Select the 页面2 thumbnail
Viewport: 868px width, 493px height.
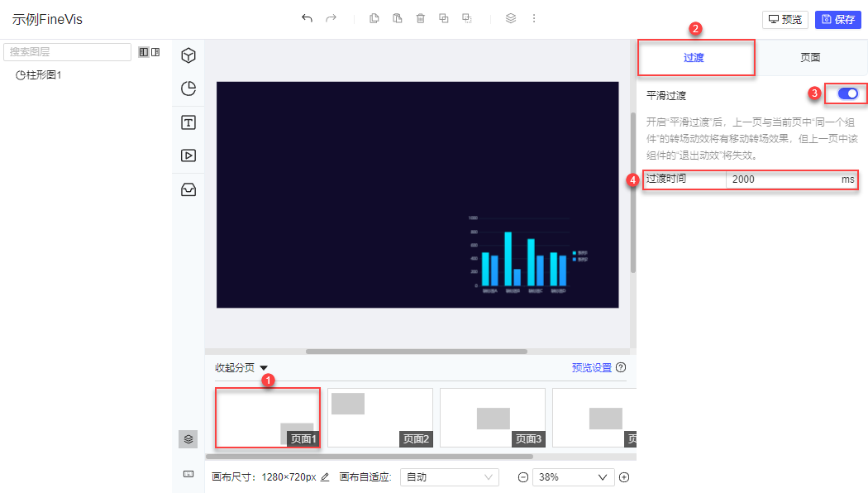[x=380, y=418]
